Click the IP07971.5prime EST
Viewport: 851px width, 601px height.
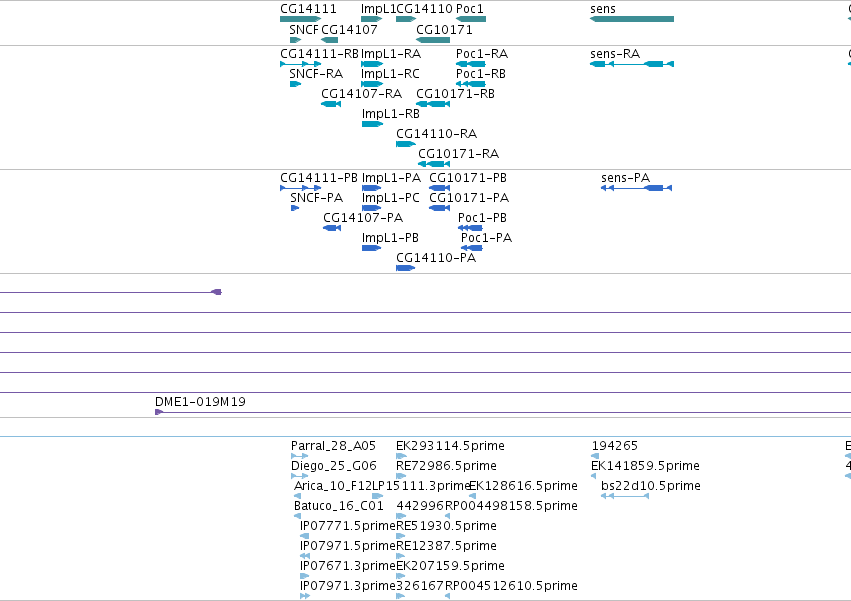[x=305, y=556]
